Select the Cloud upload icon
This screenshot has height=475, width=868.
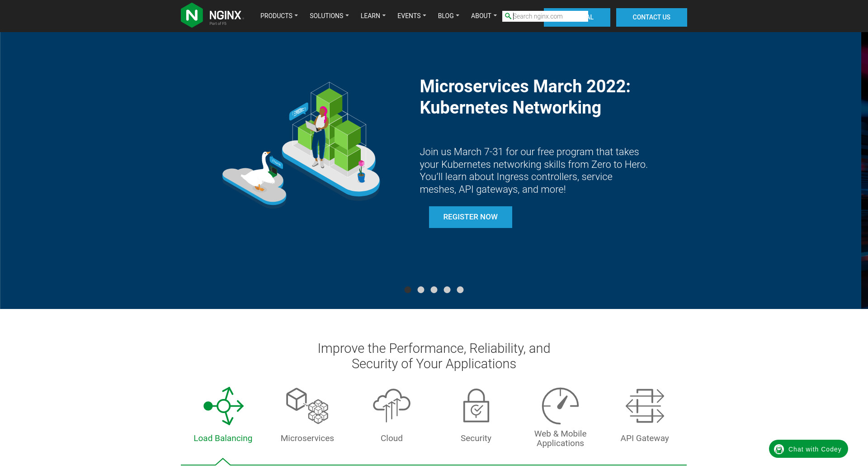[x=392, y=406]
